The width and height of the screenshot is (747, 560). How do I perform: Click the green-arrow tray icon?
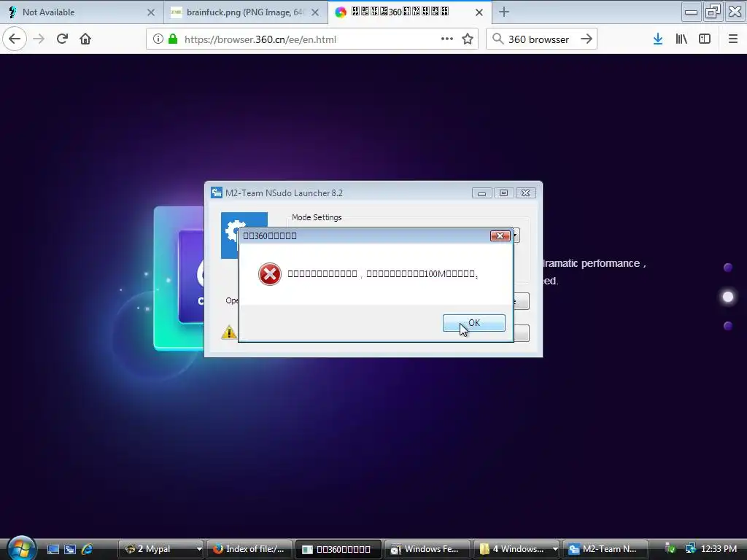(670, 549)
